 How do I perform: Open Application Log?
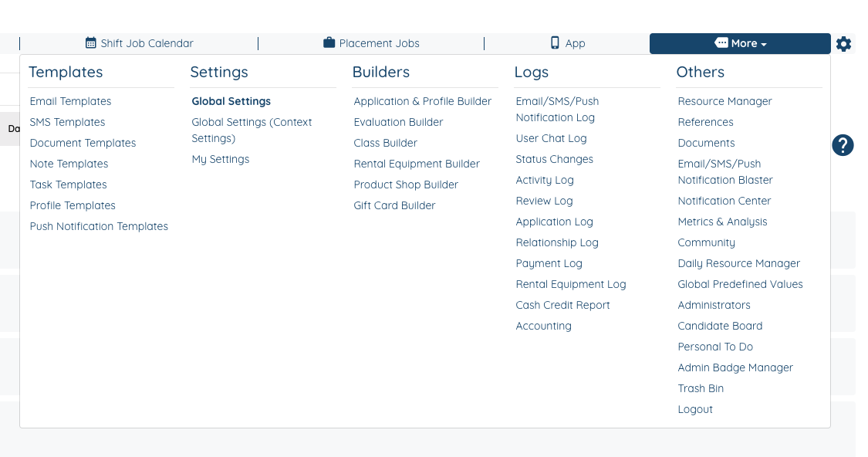click(x=555, y=222)
